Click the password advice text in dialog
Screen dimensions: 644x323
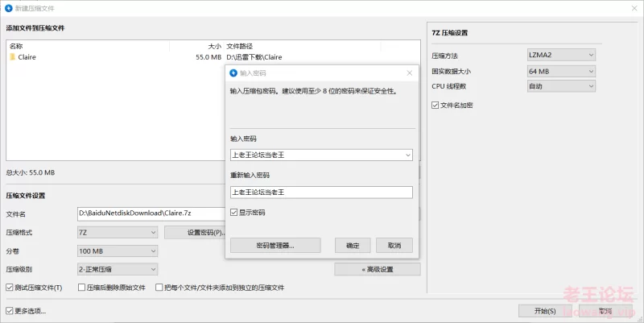(314, 91)
